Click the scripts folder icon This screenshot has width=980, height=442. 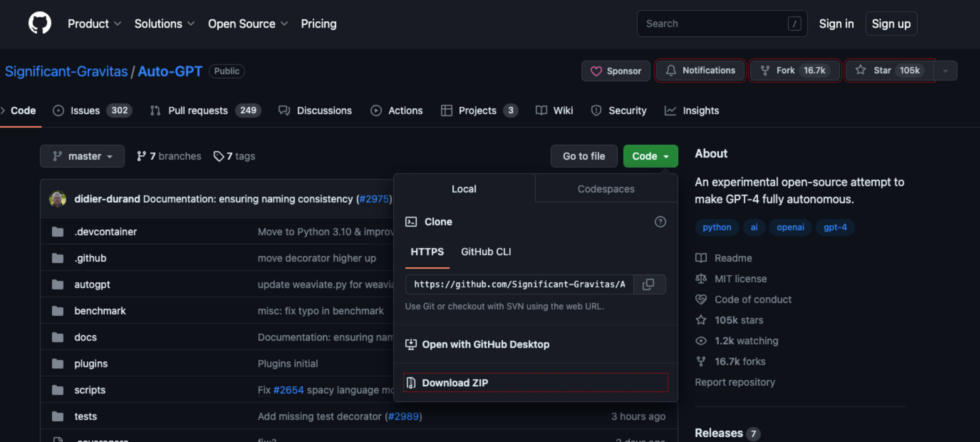point(58,390)
